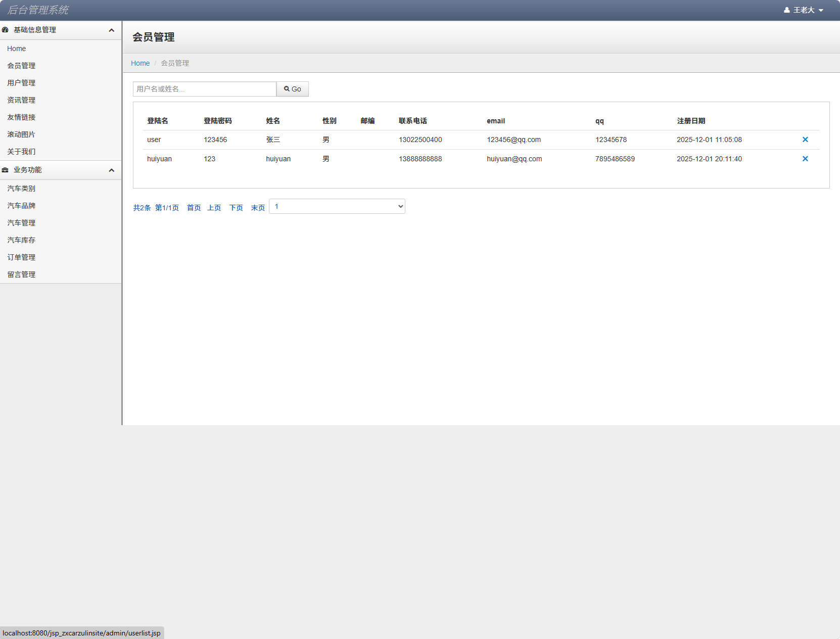840x639 pixels.
Task: Click the dashboard icon beside 基础信息管理
Action: click(5, 30)
